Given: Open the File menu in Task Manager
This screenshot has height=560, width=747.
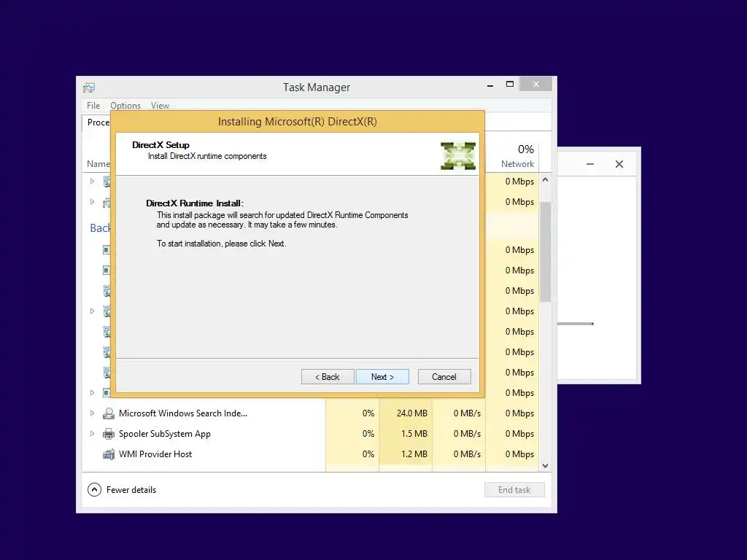Looking at the screenshot, I should [93, 105].
